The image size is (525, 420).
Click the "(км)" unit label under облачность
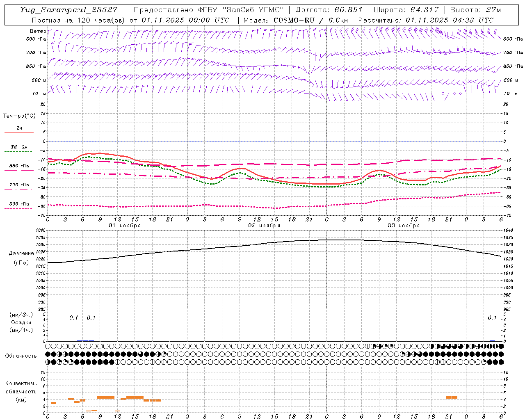21,399
